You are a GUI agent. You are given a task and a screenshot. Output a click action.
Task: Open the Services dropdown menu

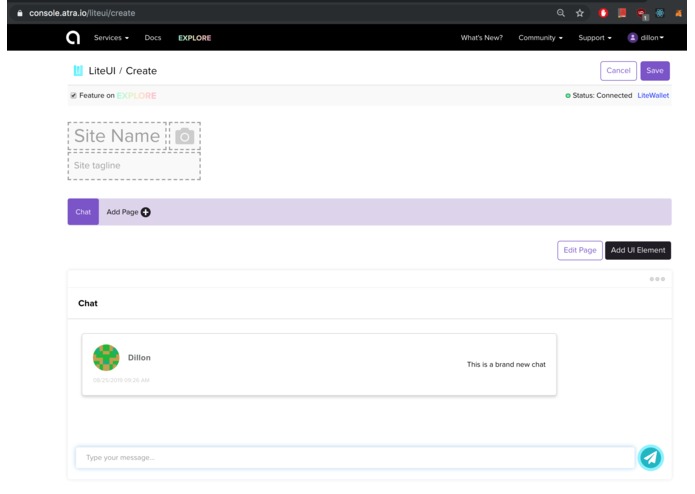111,38
